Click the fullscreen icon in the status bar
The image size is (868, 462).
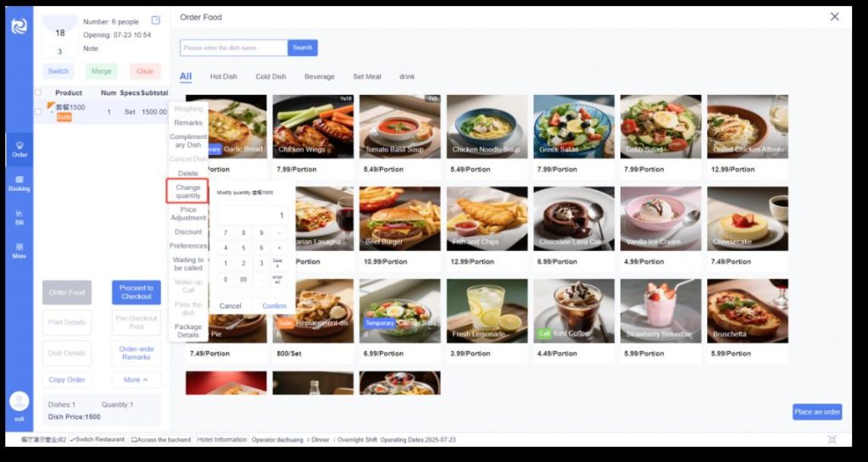point(832,439)
